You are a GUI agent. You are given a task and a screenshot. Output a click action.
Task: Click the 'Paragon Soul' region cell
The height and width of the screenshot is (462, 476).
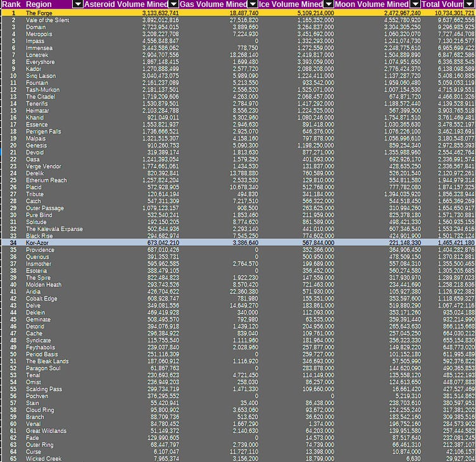click(43, 369)
